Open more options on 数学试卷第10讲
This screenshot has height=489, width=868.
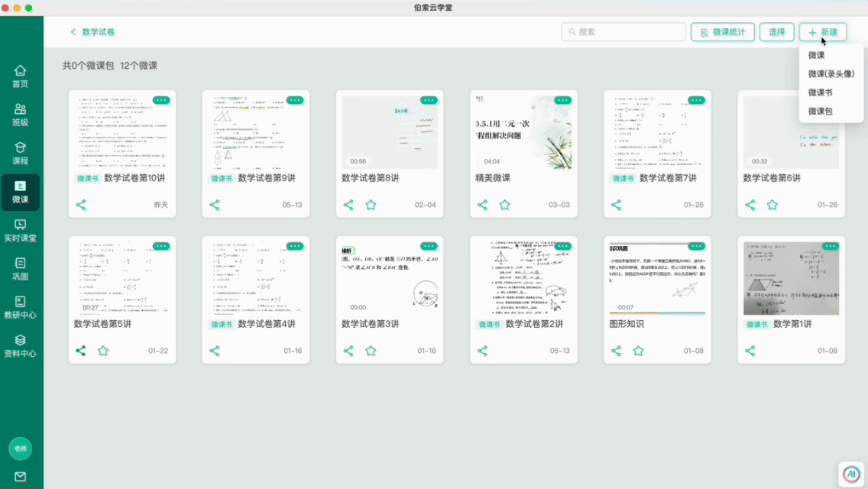tap(161, 100)
